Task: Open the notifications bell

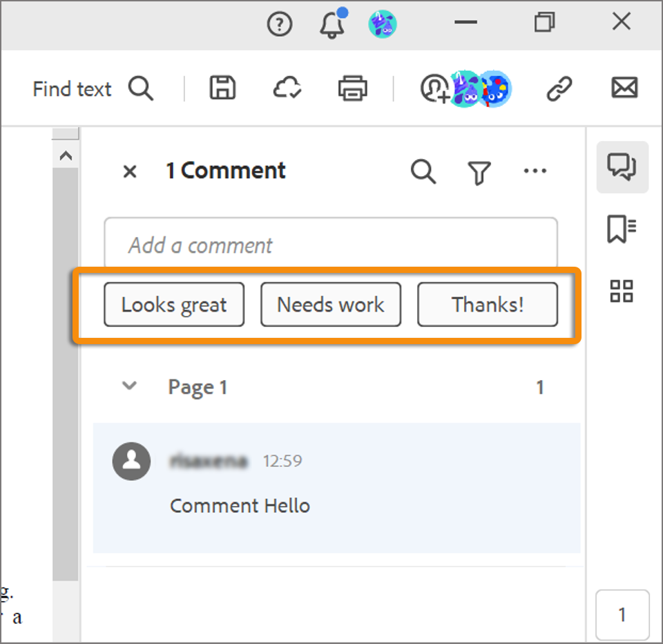Action: click(x=332, y=25)
